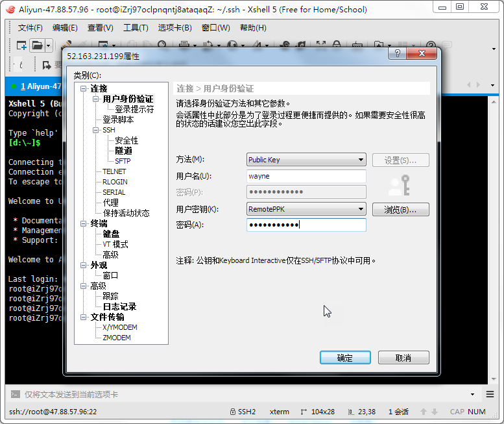Screen dimensions: 504x424
Task: Click the green status dot on Aliyun tab
Action: (14, 86)
